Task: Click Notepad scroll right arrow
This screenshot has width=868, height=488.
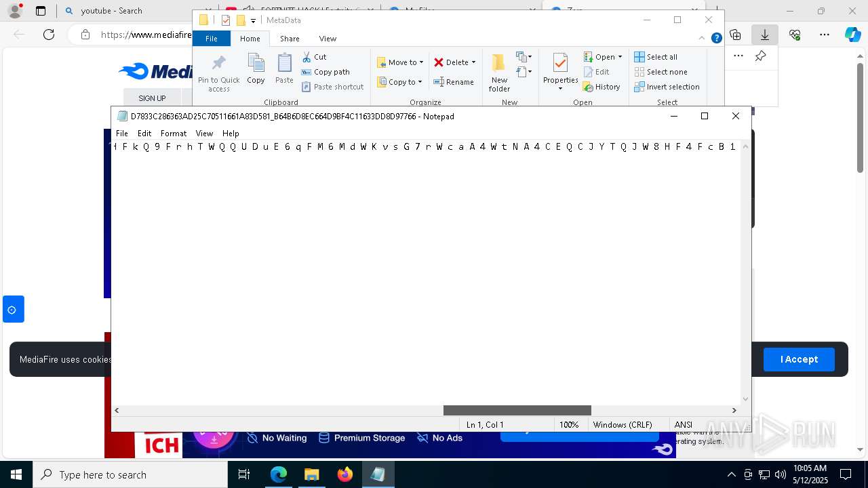Action: 734,410
